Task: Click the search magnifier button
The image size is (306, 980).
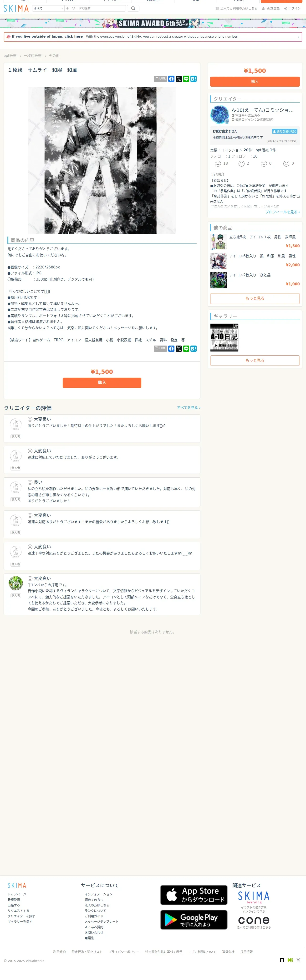Action: [x=133, y=8]
